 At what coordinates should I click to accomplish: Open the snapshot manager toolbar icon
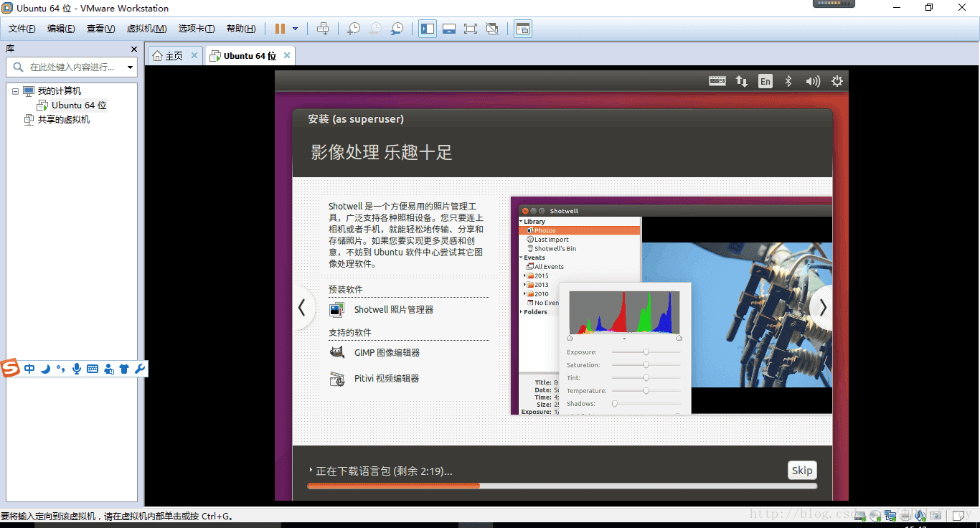tap(396, 29)
